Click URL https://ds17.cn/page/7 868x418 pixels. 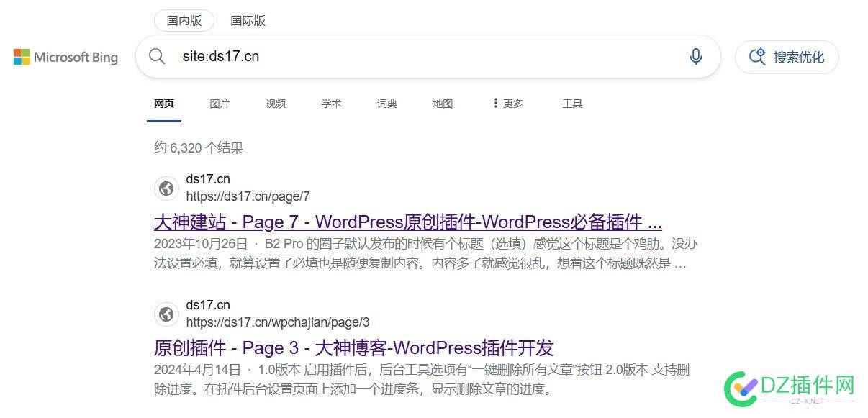tap(248, 196)
